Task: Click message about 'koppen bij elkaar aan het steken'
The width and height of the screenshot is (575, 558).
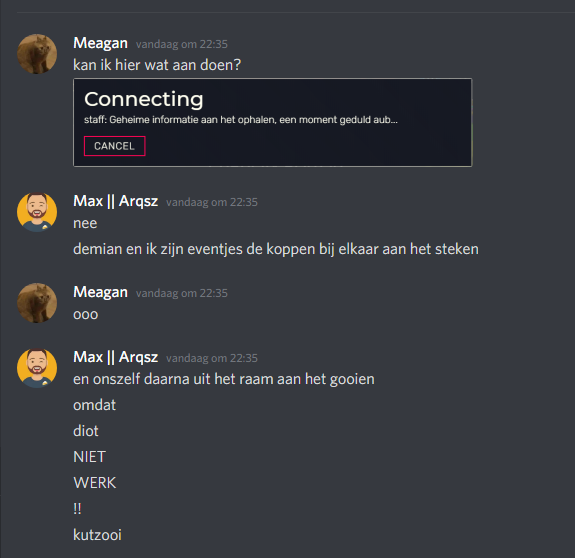Action: (x=276, y=249)
